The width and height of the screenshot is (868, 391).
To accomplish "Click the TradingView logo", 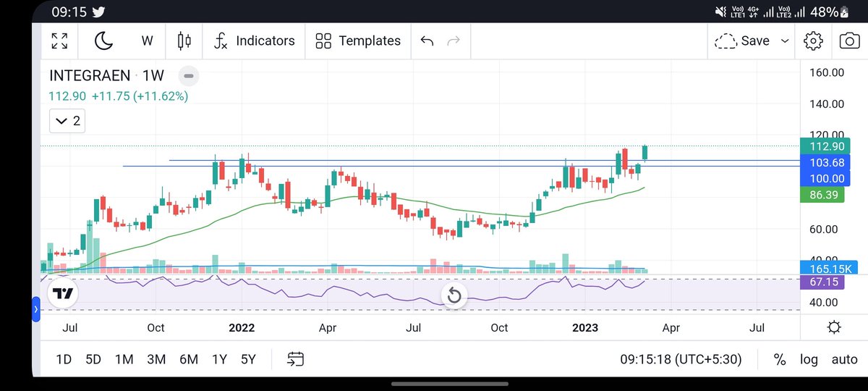I will click(x=63, y=293).
